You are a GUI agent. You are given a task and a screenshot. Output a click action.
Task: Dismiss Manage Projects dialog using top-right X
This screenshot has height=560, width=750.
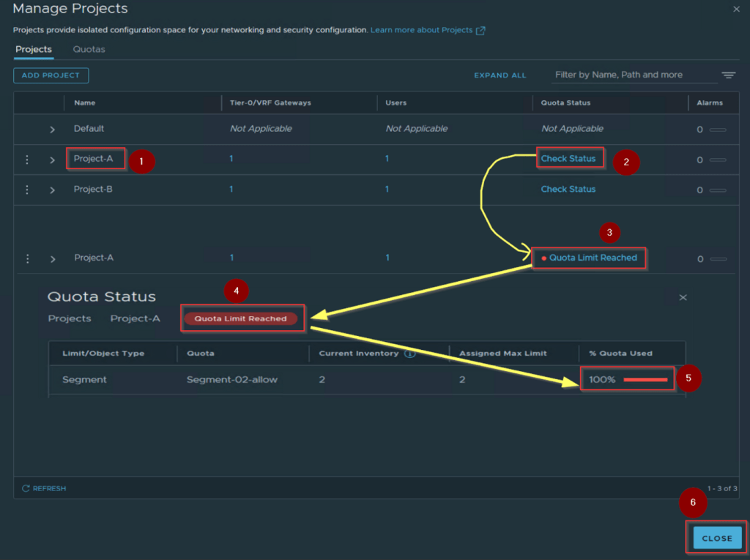[736, 9]
